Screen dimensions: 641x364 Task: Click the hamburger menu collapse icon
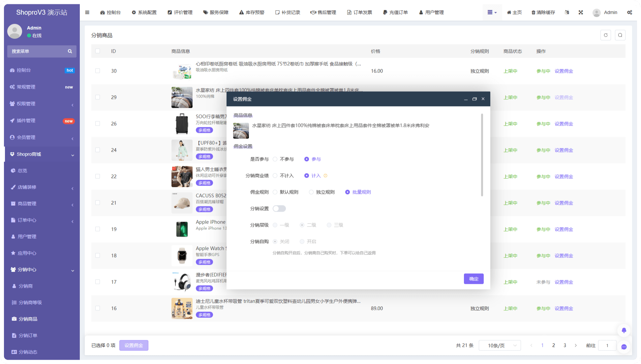pyautogui.click(x=87, y=13)
